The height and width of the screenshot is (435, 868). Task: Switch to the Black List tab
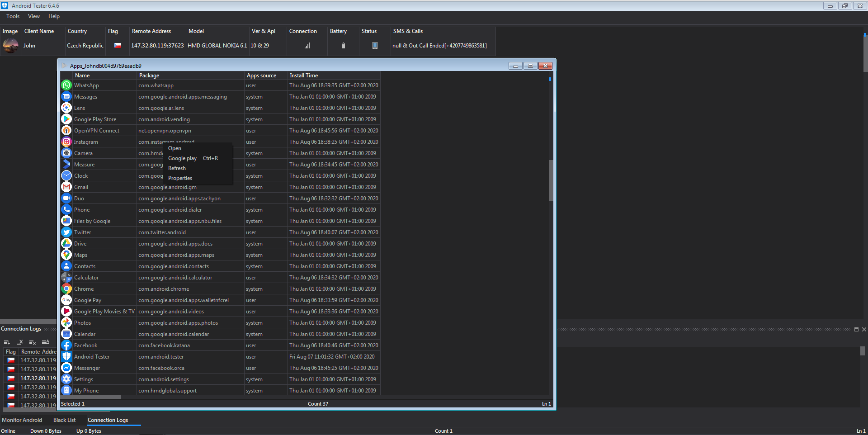(x=65, y=420)
